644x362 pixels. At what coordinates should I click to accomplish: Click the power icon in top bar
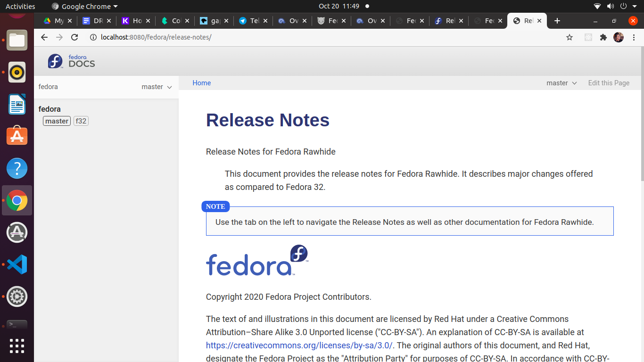(623, 6)
